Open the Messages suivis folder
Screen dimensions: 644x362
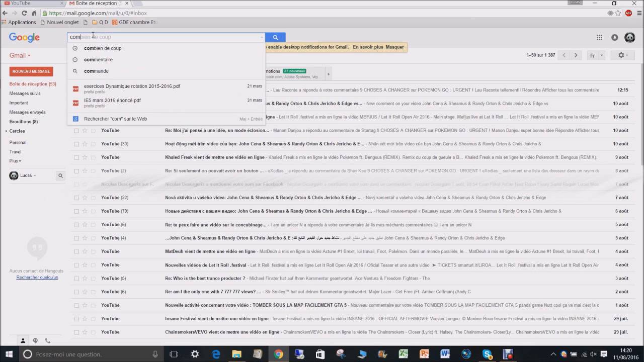25,94
